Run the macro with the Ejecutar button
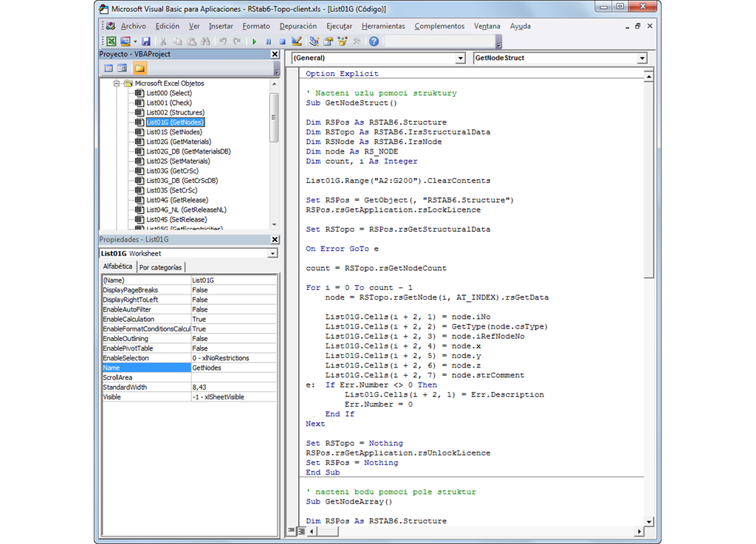The height and width of the screenshot is (544, 756). 255,41
